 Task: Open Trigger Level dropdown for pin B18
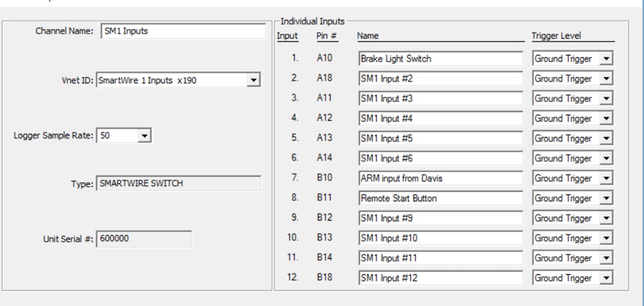coord(606,278)
